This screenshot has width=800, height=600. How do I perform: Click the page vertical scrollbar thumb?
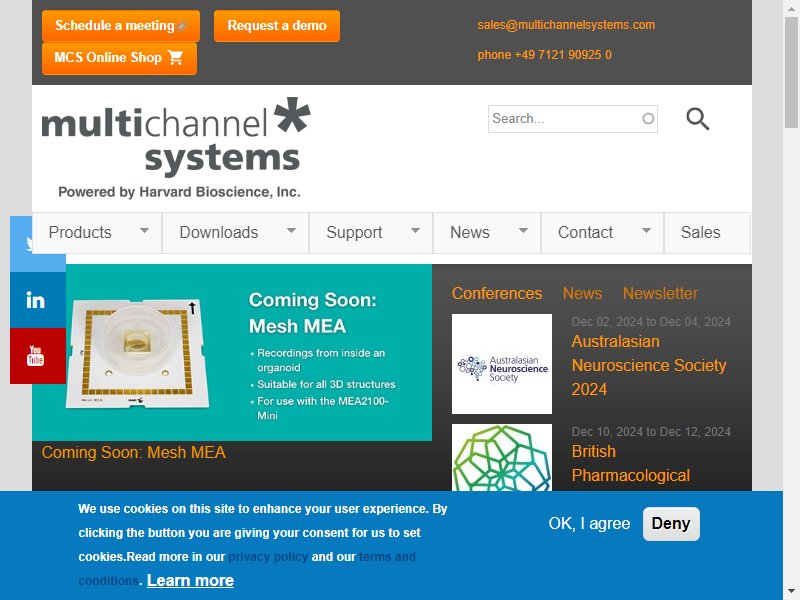pyautogui.click(x=791, y=71)
